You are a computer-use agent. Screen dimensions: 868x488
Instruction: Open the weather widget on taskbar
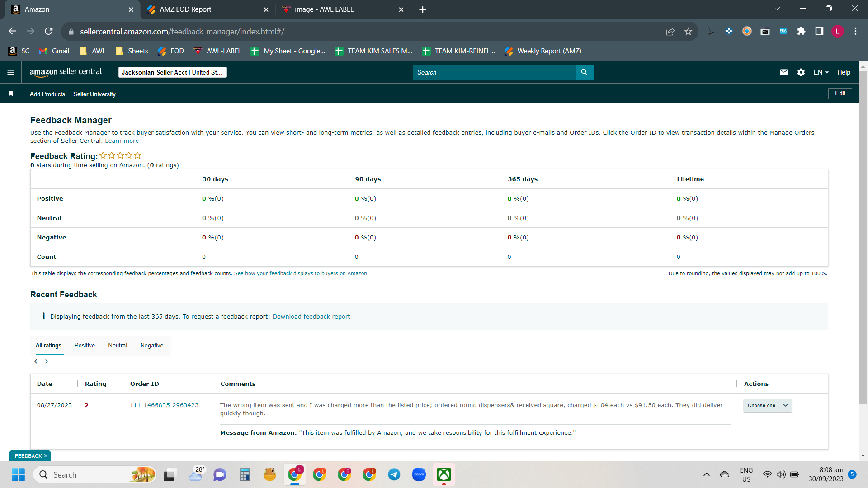coord(196,474)
